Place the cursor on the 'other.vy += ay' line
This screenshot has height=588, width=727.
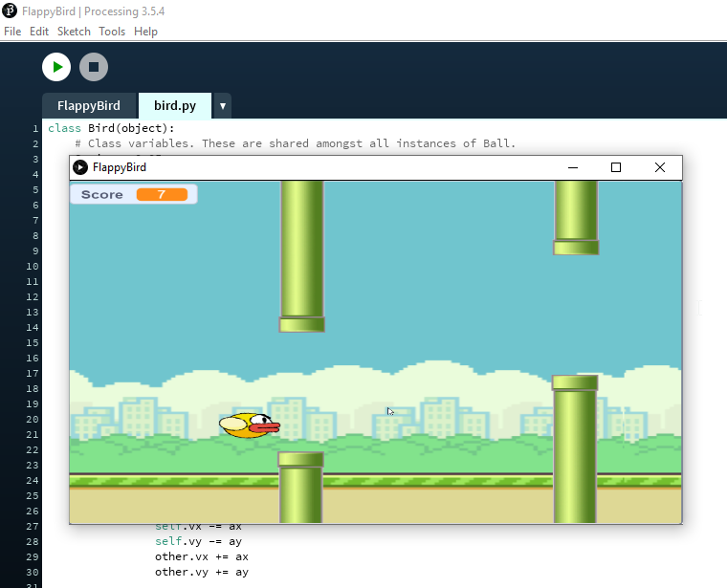coord(201,572)
